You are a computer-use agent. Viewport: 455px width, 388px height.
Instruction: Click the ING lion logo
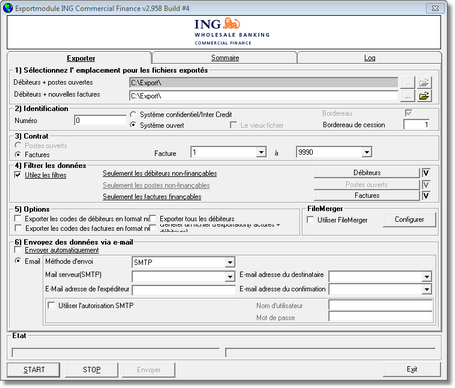pos(232,23)
